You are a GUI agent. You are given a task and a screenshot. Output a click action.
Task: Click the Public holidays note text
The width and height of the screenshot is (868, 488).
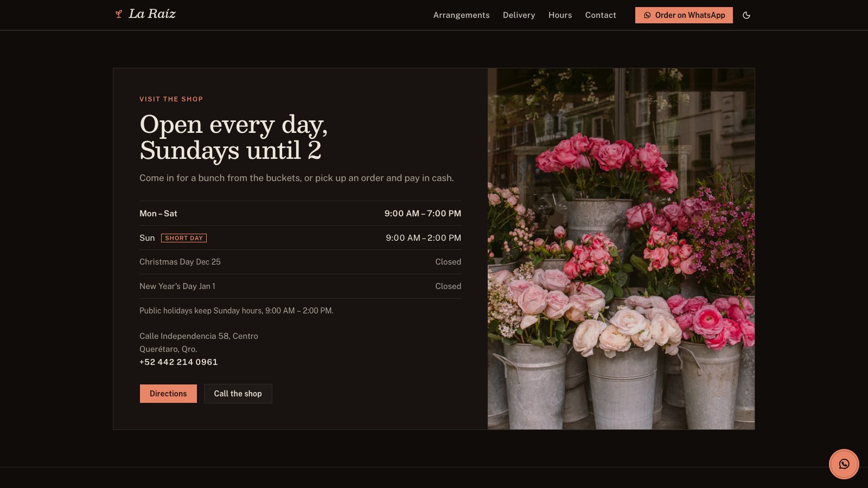tap(237, 311)
